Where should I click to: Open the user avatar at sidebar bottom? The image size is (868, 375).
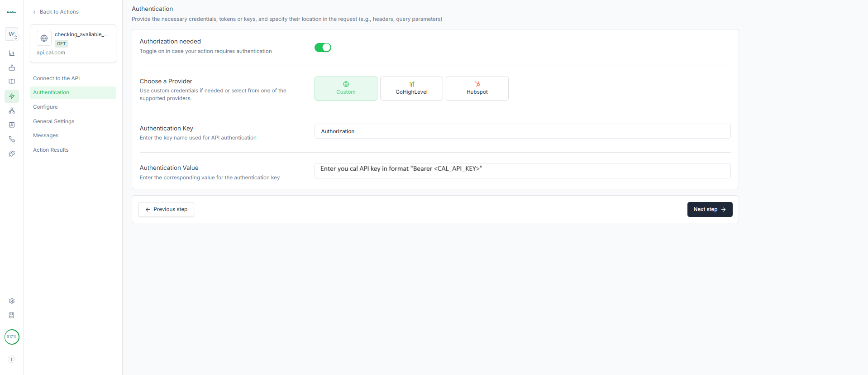[x=12, y=359]
